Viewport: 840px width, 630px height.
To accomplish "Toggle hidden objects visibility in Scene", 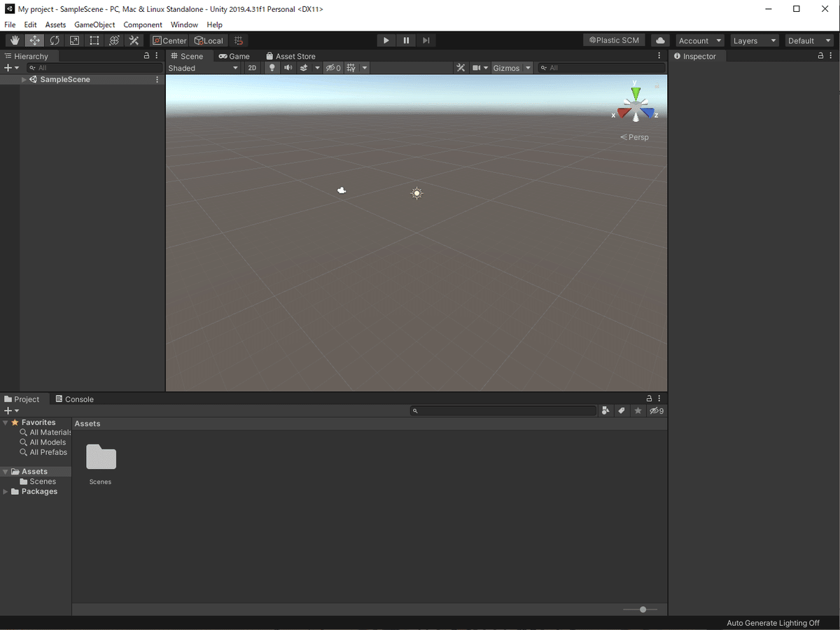I will point(333,68).
